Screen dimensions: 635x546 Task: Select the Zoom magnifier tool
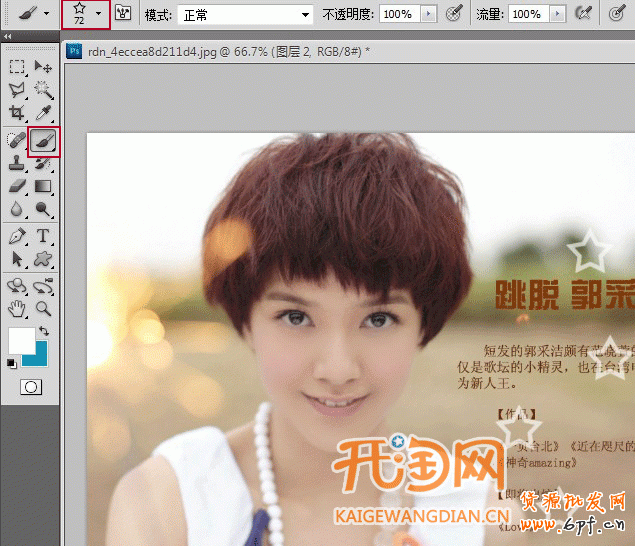coord(44,309)
